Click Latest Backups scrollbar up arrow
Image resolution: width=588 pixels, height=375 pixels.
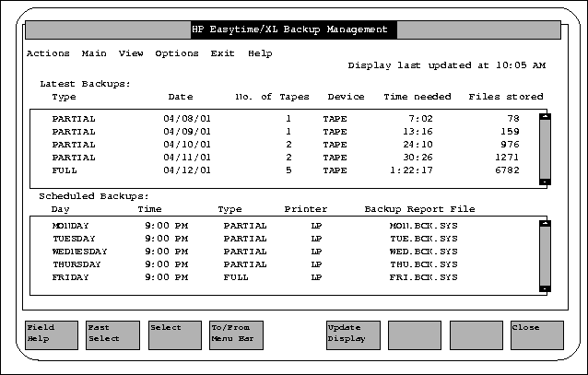tap(545, 117)
